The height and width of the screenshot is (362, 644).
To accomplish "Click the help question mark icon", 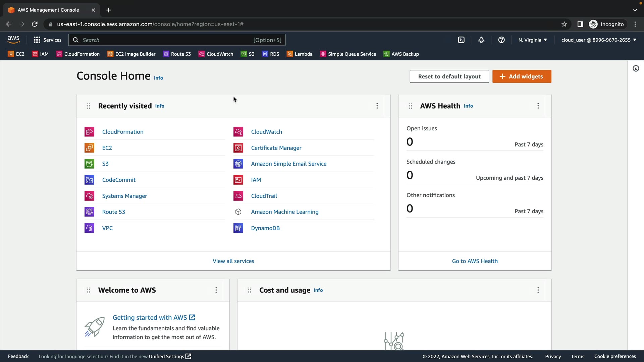I will (x=501, y=40).
